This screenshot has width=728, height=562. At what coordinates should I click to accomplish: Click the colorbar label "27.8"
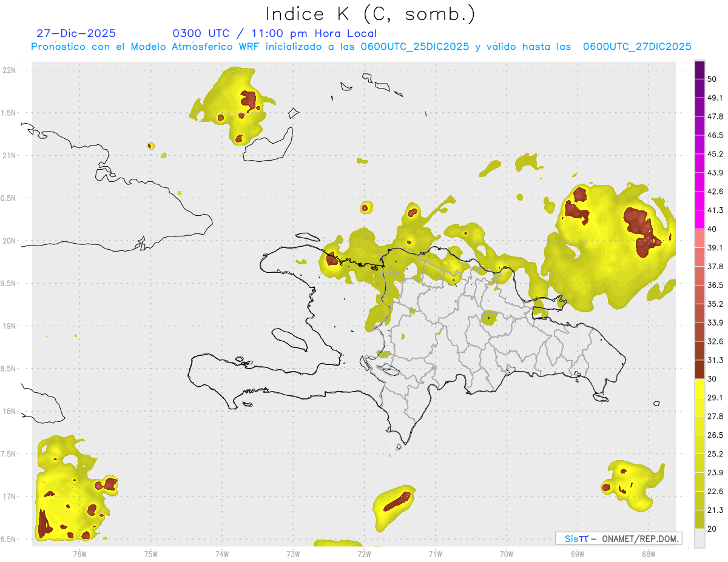click(715, 416)
